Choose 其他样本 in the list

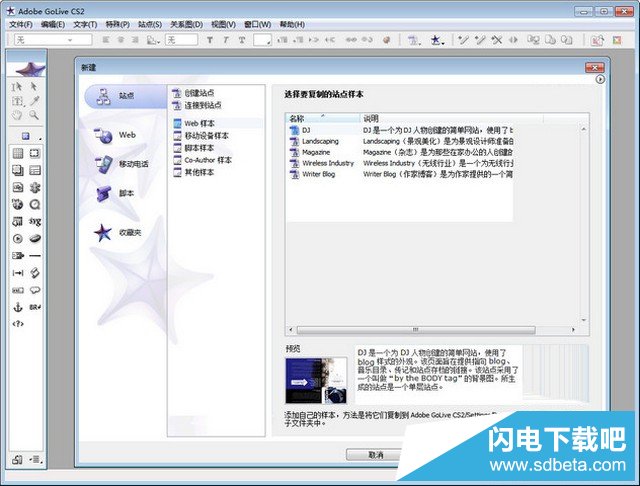click(193, 172)
